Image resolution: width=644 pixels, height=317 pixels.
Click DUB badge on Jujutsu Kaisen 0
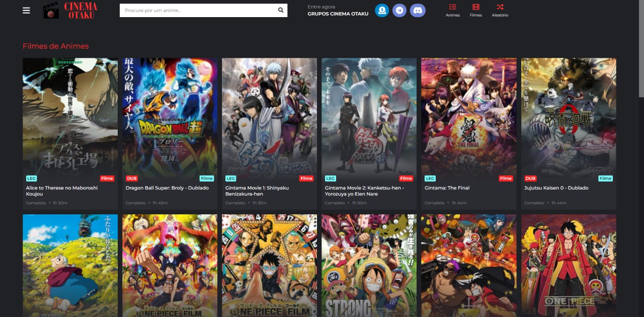(530, 178)
